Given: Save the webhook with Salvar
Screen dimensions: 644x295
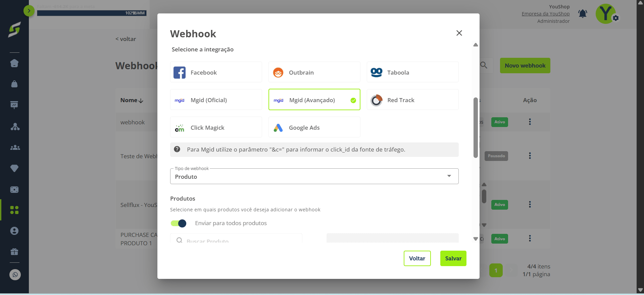Looking at the screenshot, I should [453, 258].
